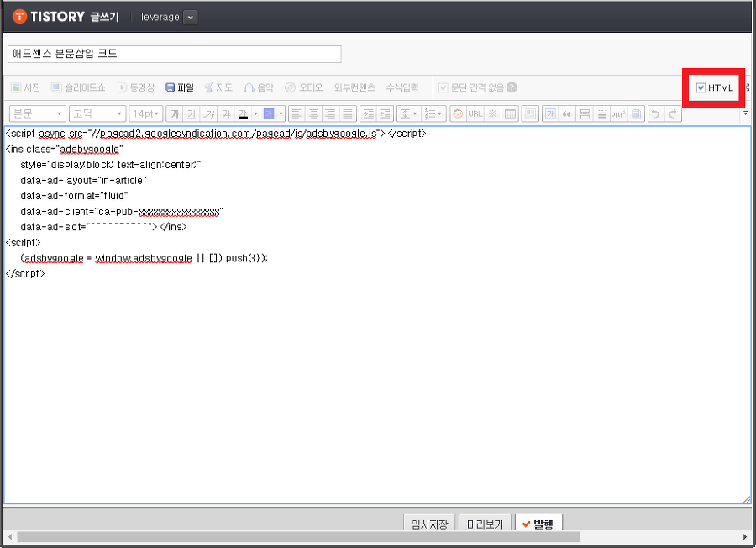Viewport: 756px width, 548px height.
Task: Insert a URL link
Action: coord(475,113)
